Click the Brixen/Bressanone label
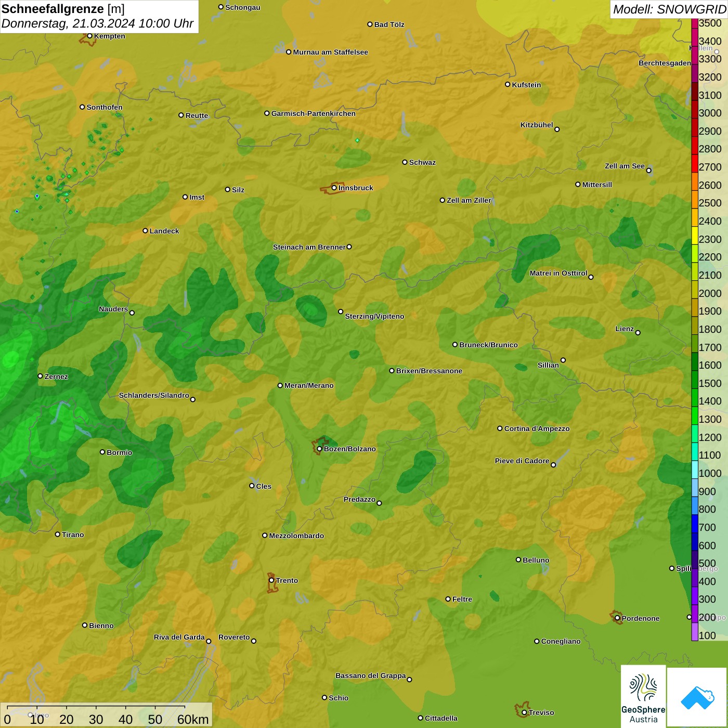The width and height of the screenshot is (728, 728). click(429, 371)
